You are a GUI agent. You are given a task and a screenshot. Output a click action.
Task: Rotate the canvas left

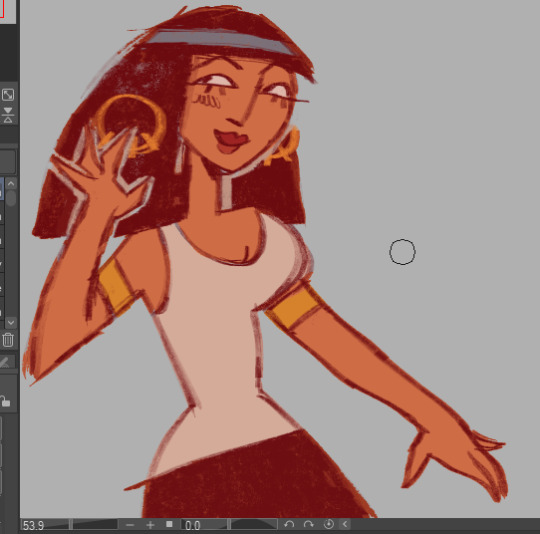pos(289,524)
